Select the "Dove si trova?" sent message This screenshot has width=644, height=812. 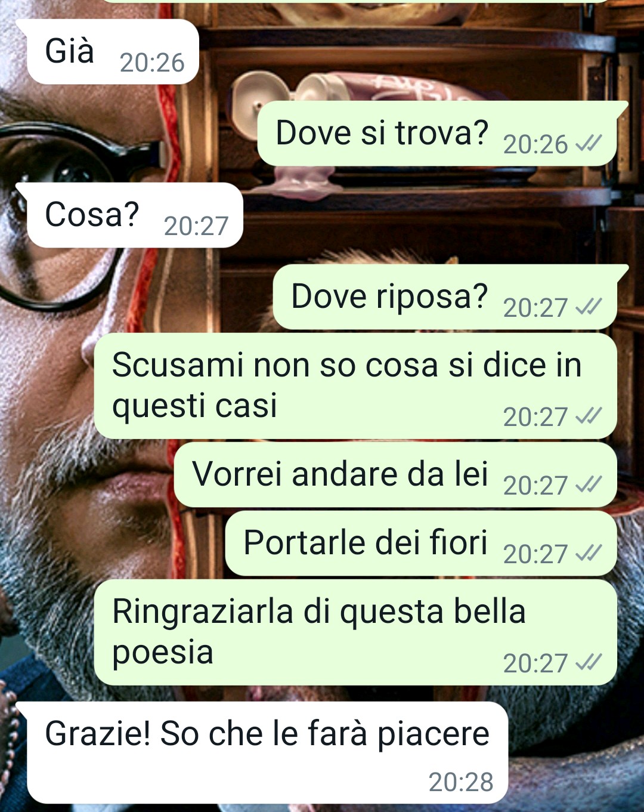click(x=437, y=133)
